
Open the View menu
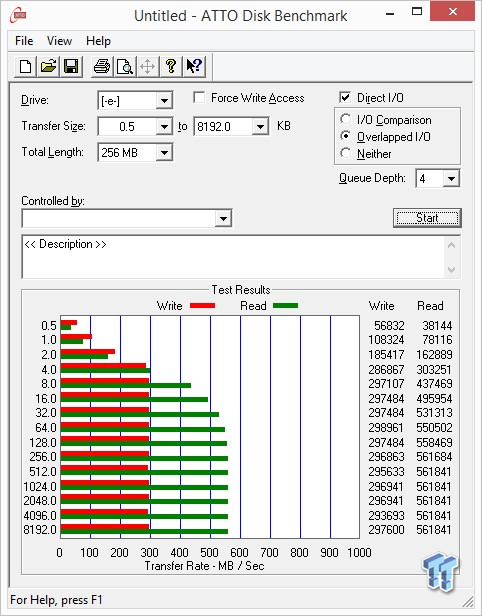point(59,41)
